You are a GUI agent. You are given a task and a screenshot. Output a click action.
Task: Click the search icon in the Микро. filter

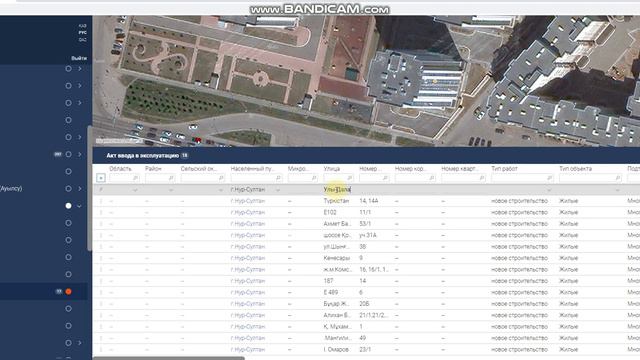click(x=314, y=178)
